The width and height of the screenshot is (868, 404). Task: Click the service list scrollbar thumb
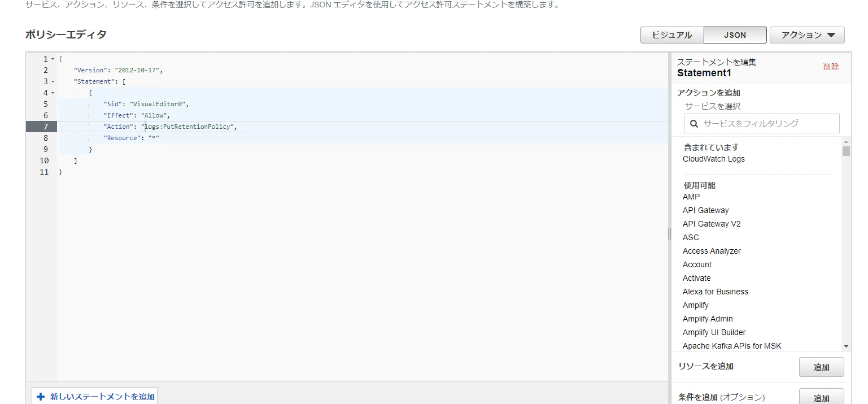click(x=846, y=151)
